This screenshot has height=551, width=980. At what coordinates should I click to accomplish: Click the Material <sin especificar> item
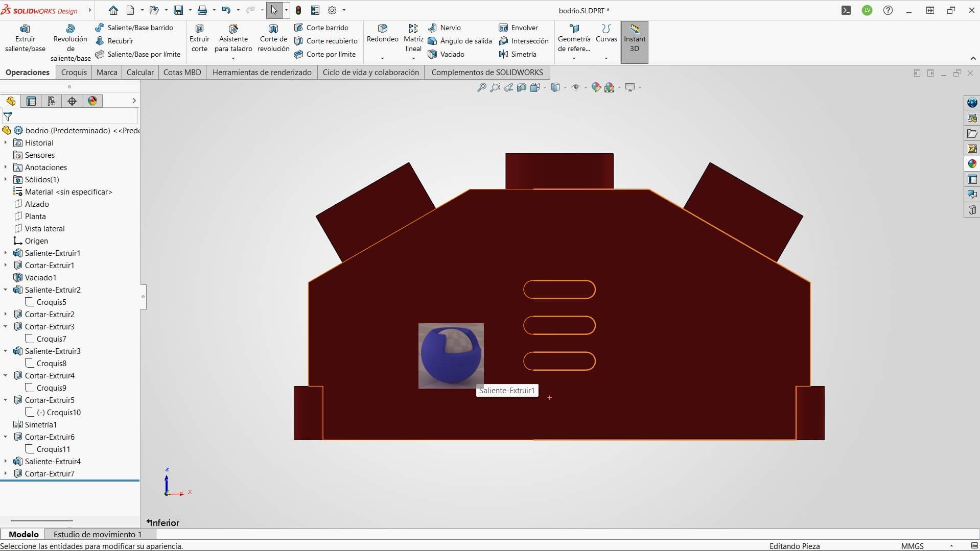click(x=62, y=192)
